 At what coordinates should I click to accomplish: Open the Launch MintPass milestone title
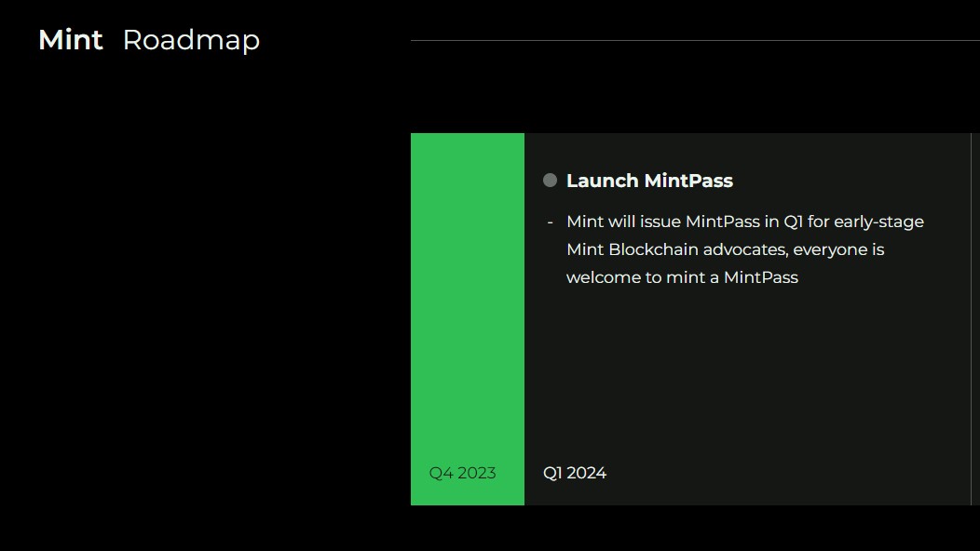[x=649, y=181]
